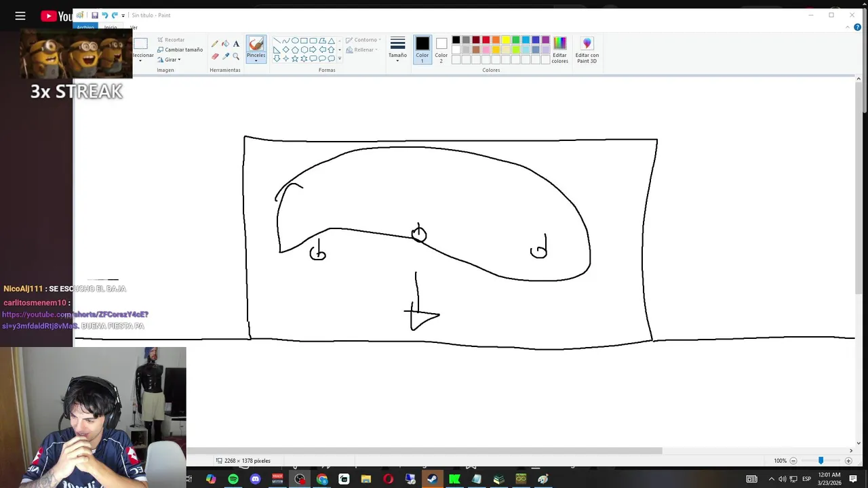Open YouTube hamburger menu in browser window
868x488 pixels.
pyautogui.click(x=20, y=16)
